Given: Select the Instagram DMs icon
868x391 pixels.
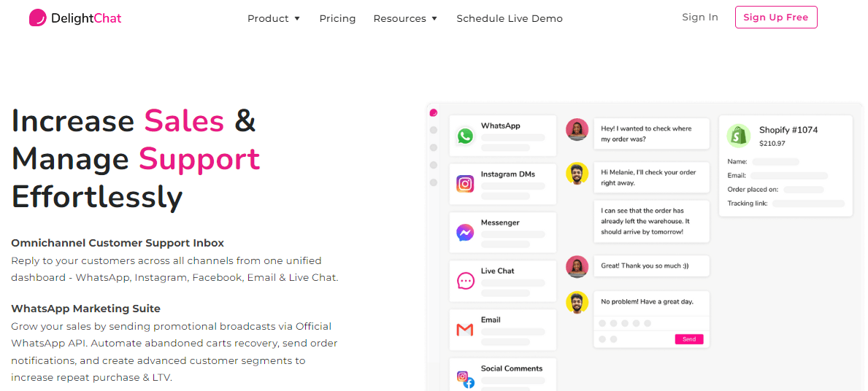Looking at the screenshot, I should [x=465, y=184].
